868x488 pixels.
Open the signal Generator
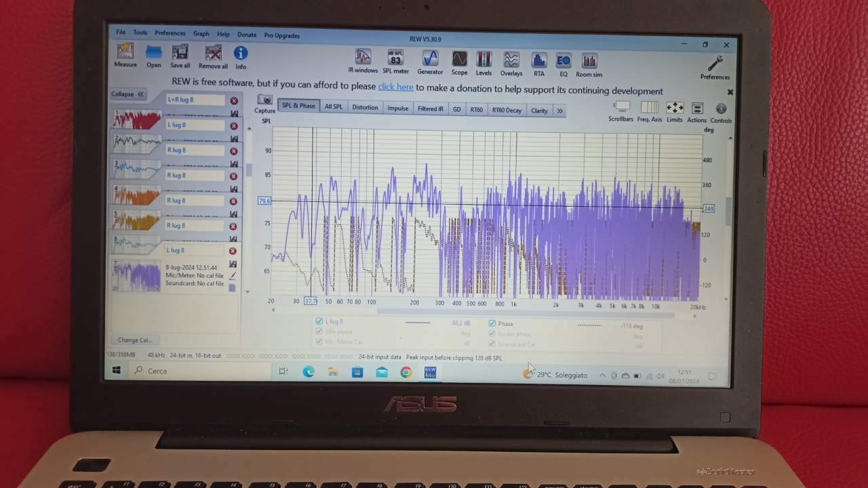(x=430, y=62)
